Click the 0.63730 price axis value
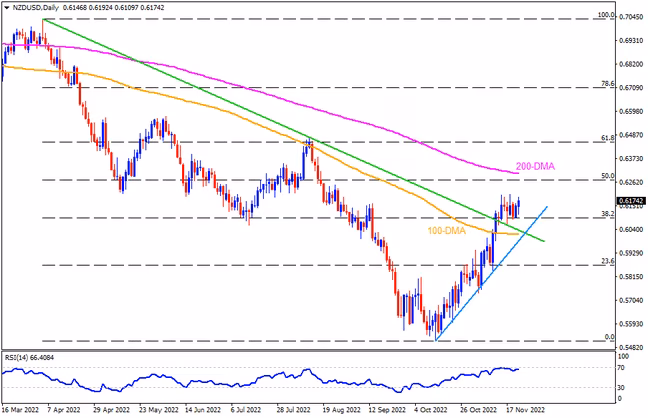 (631, 158)
